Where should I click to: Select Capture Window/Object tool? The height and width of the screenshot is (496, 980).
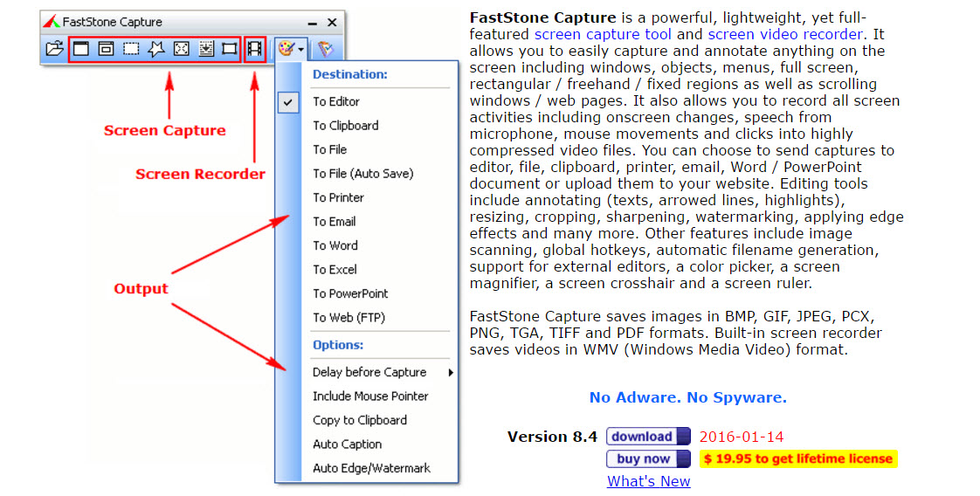[107, 48]
